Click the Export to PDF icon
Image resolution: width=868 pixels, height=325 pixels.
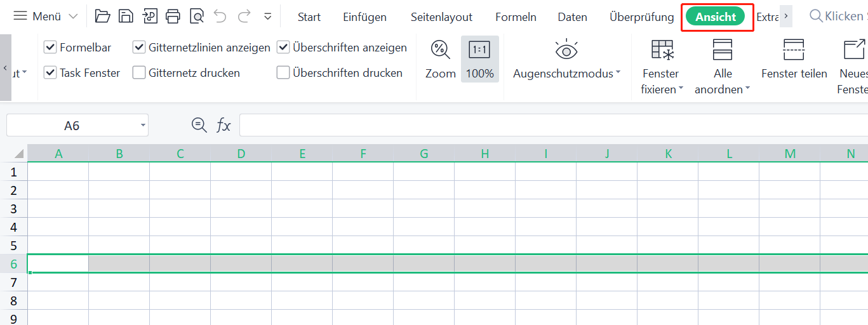150,17
